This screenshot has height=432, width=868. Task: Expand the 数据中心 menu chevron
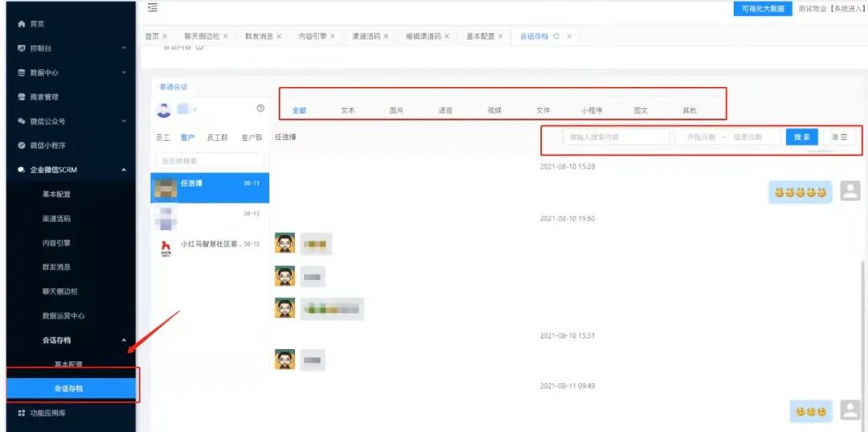tap(124, 72)
